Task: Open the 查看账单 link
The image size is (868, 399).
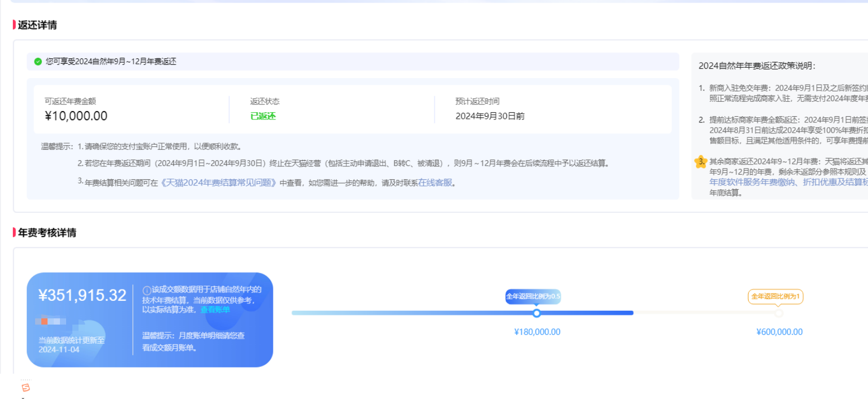Action: pos(215,310)
